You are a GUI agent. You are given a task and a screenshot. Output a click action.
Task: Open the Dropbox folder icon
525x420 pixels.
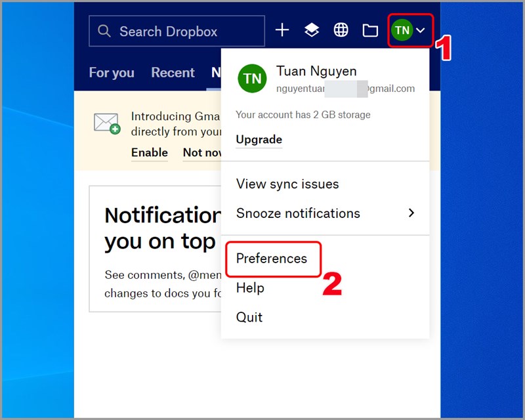pos(370,30)
